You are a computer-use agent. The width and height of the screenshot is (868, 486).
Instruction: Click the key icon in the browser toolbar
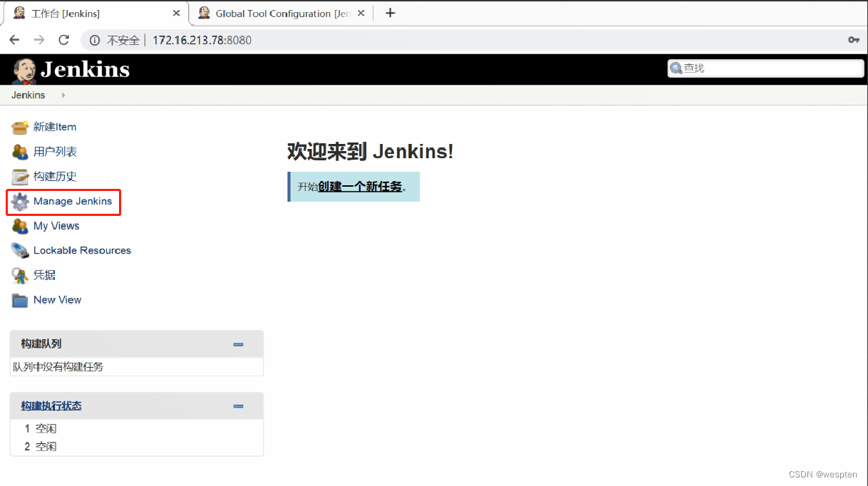854,40
